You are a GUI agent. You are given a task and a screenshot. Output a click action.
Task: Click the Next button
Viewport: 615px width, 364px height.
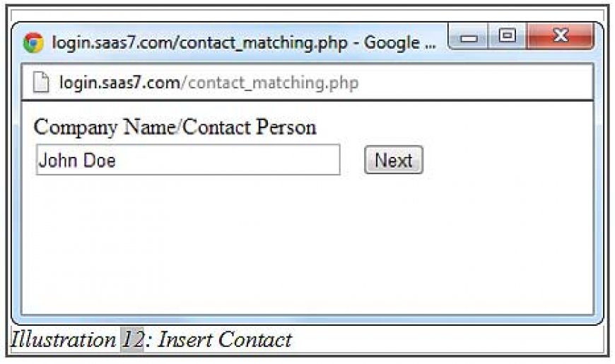(394, 160)
